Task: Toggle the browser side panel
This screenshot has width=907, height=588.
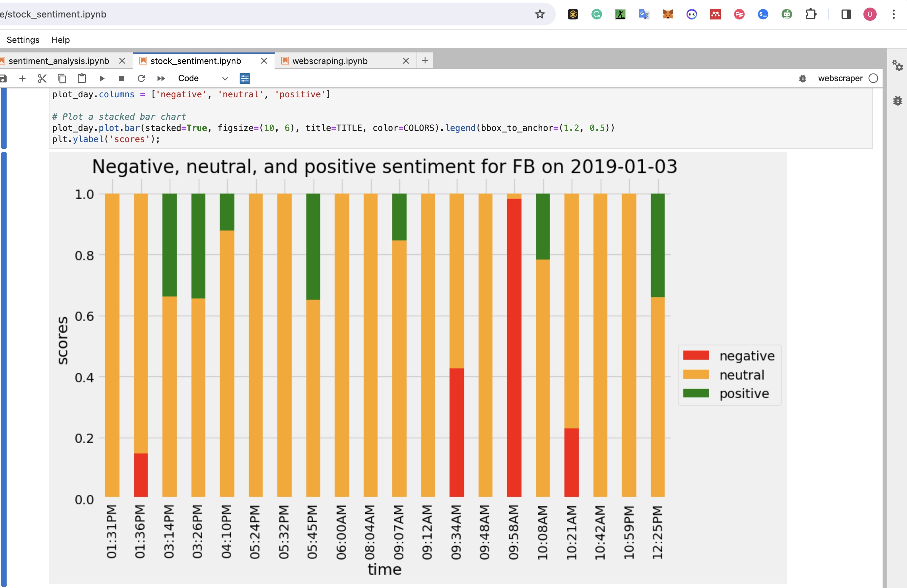Action: [x=846, y=15]
